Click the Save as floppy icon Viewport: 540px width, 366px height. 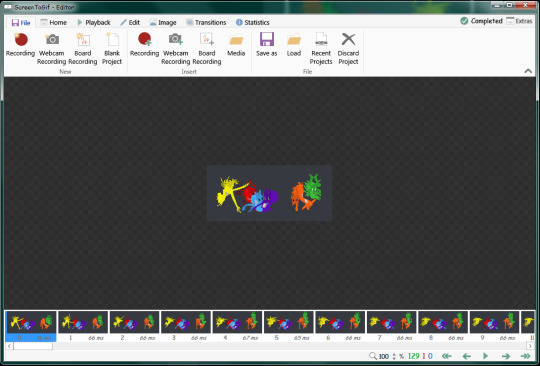click(267, 45)
